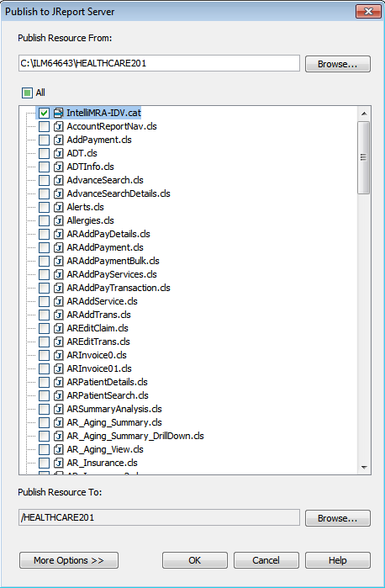
Task: Click the ARSummaryAnalysis.cls file icon
Action: 58,409
